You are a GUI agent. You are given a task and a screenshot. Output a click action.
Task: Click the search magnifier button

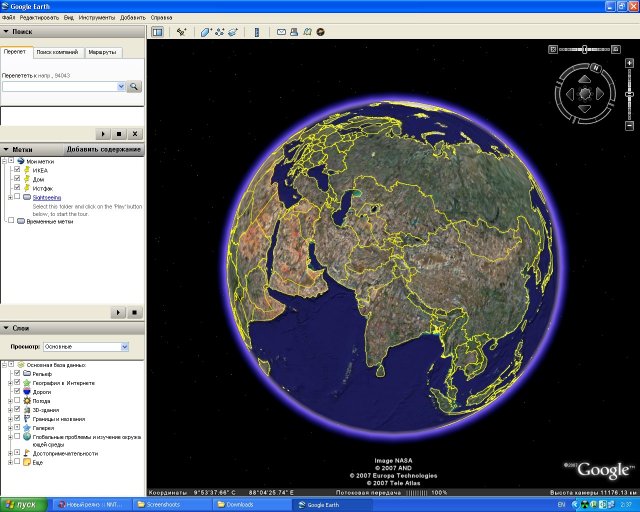134,87
